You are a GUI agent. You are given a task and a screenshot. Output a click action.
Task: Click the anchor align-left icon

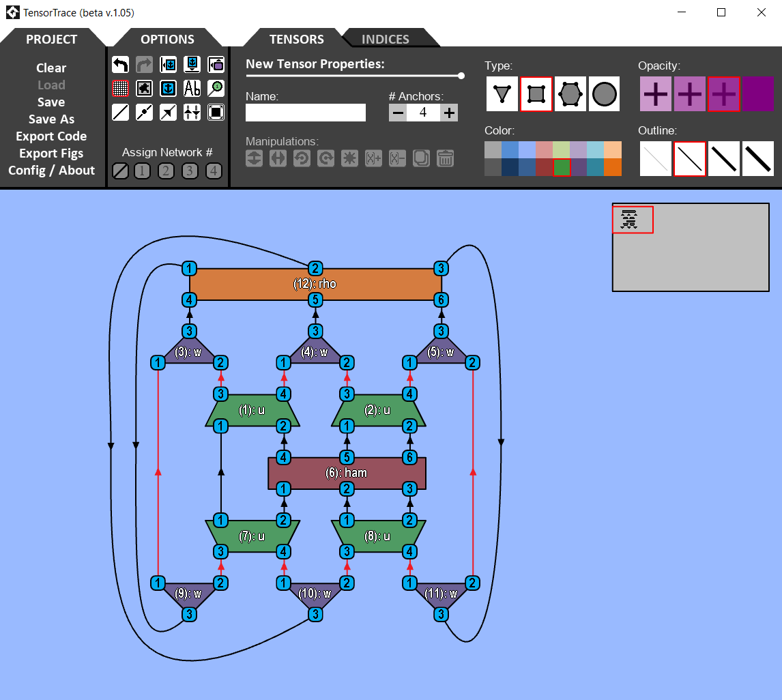(168, 64)
